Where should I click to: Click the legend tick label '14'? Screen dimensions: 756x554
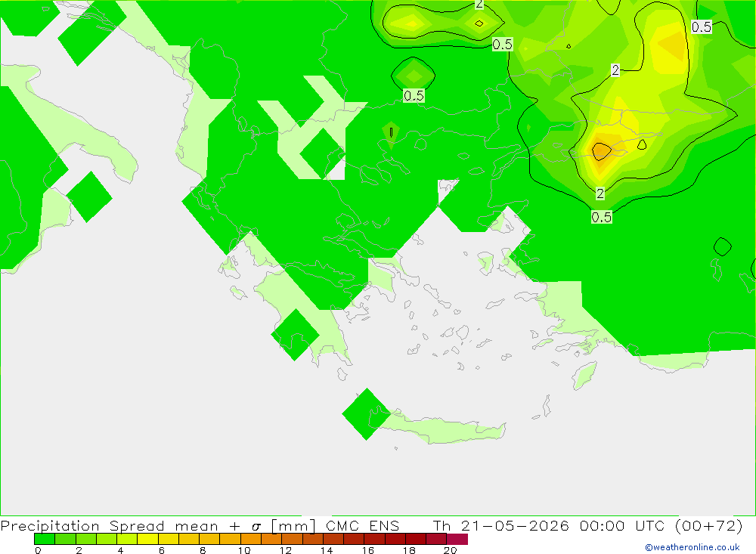pyautogui.click(x=327, y=550)
